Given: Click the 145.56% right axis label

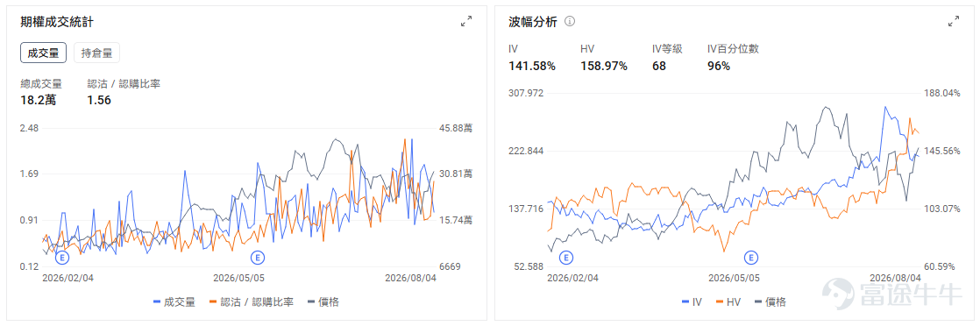Looking at the screenshot, I should pyautogui.click(x=941, y=151).
